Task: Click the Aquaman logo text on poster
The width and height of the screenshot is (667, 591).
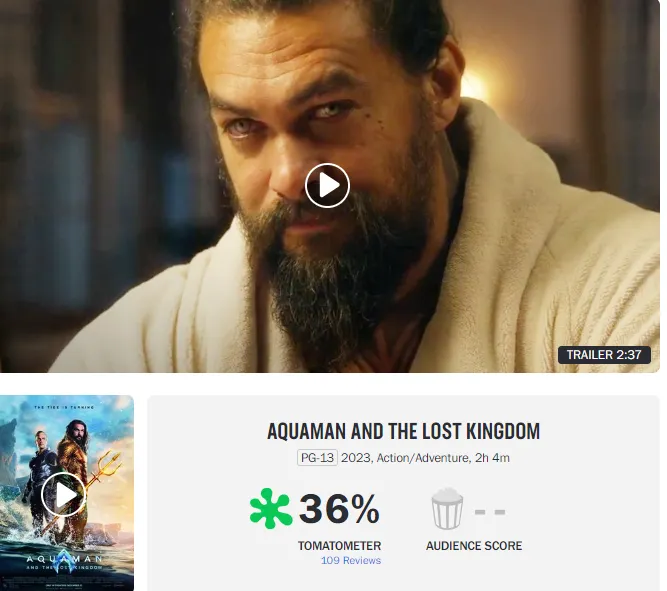Action: pos(64,559)
